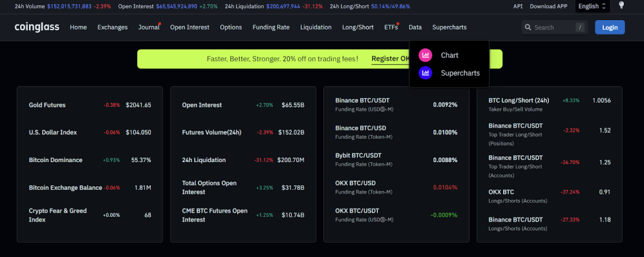Open the Long/Short menu
The width and height of the screenshot is (644, 257).
(358, 27)
